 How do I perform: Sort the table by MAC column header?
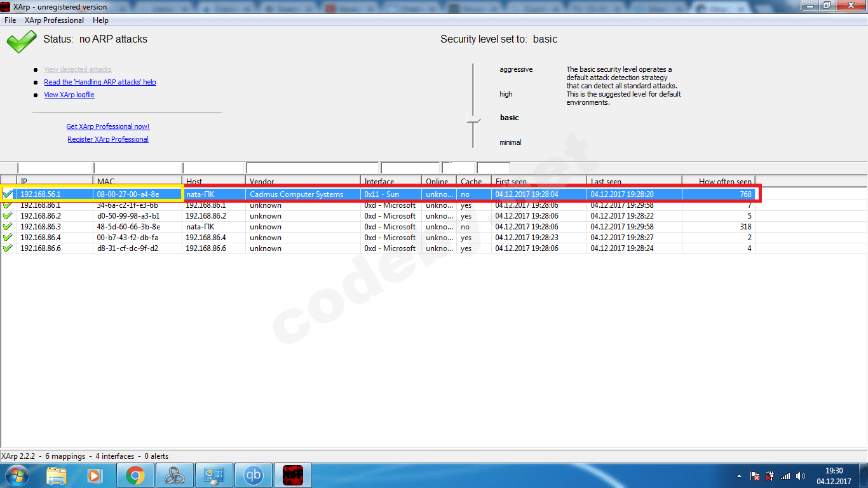(x=137, y=181)
